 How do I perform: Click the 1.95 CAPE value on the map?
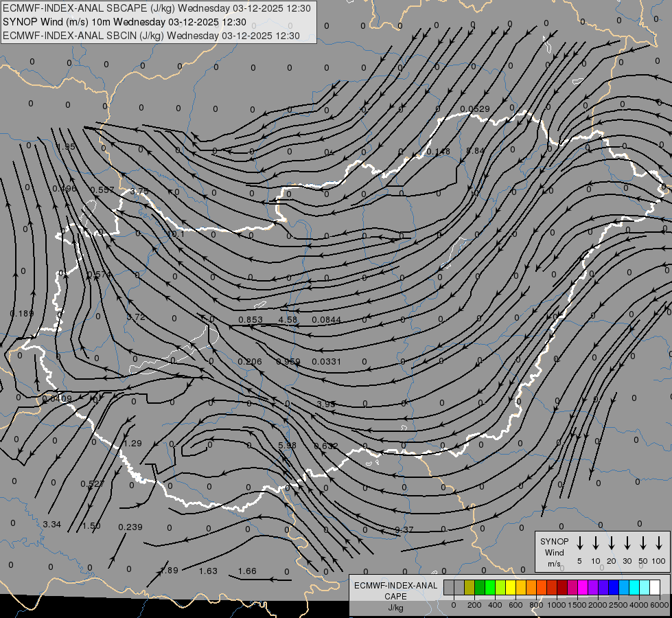click(x=66, y=147)
